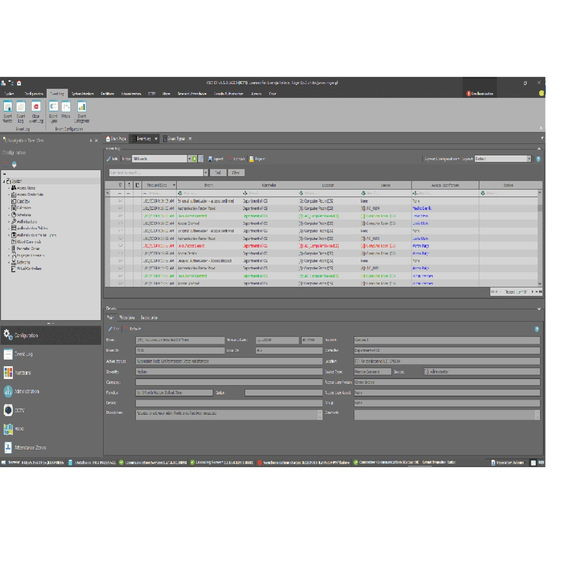This screenshot has height=570, width=570.
Task: Toggle checkbox in first event log row
Action: [120, 201]
